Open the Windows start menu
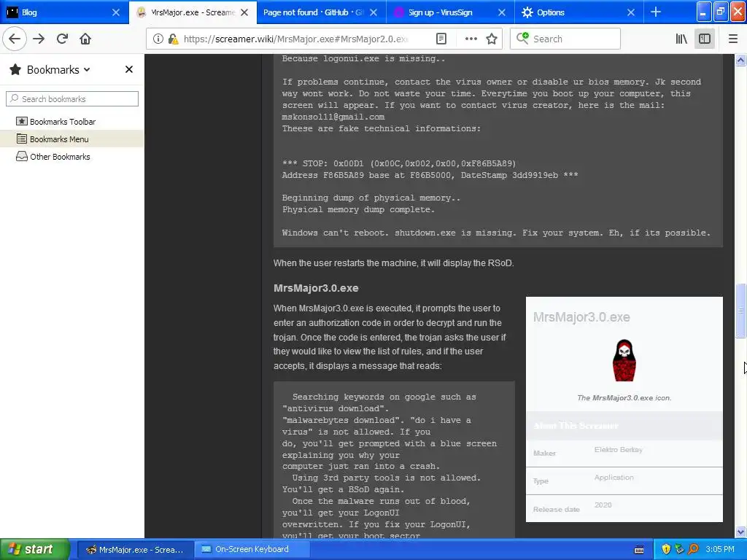 [34, 549]
